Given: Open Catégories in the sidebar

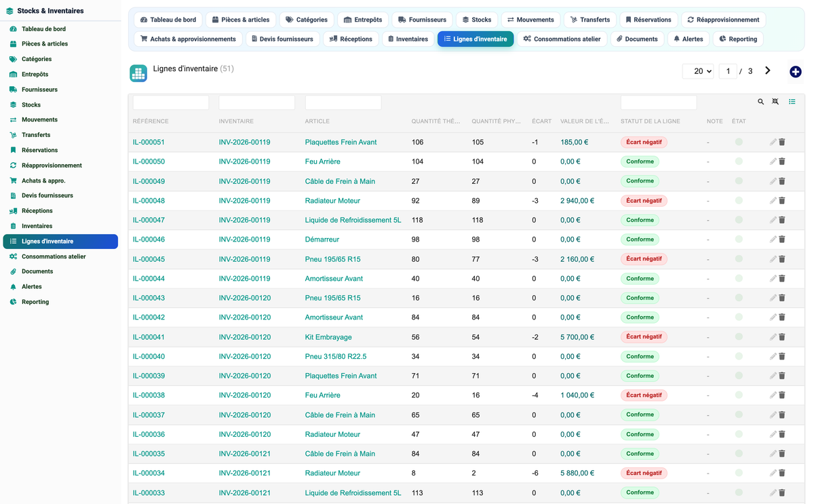Looking at the screenshot, I should click(x=37, y=59).
